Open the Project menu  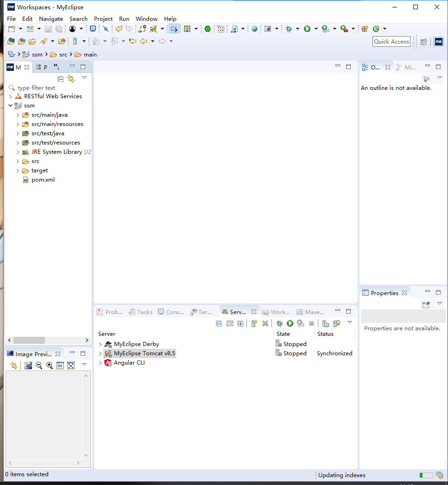pyautogui.click(x=103, y=19)
